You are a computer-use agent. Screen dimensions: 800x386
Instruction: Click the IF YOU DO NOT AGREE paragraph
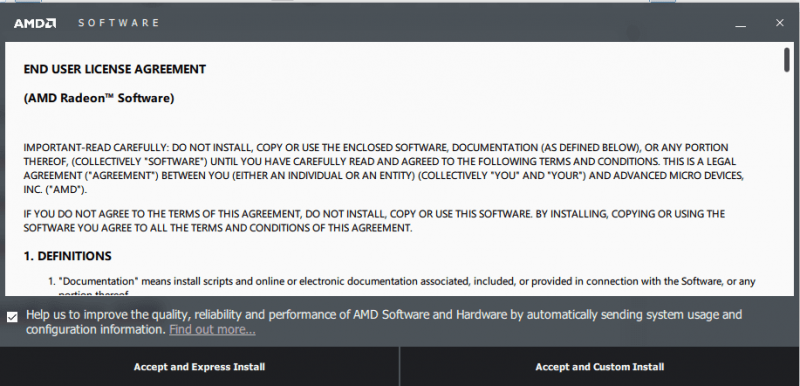(374, 221)
